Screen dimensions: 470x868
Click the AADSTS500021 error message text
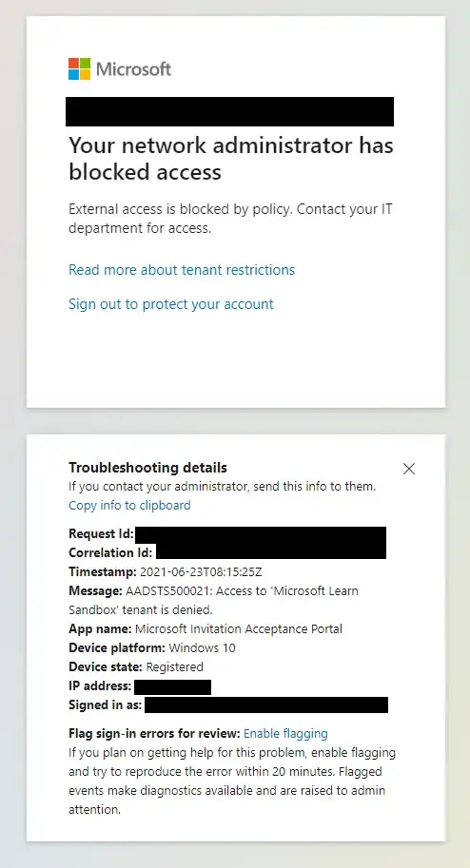(213, 601)
